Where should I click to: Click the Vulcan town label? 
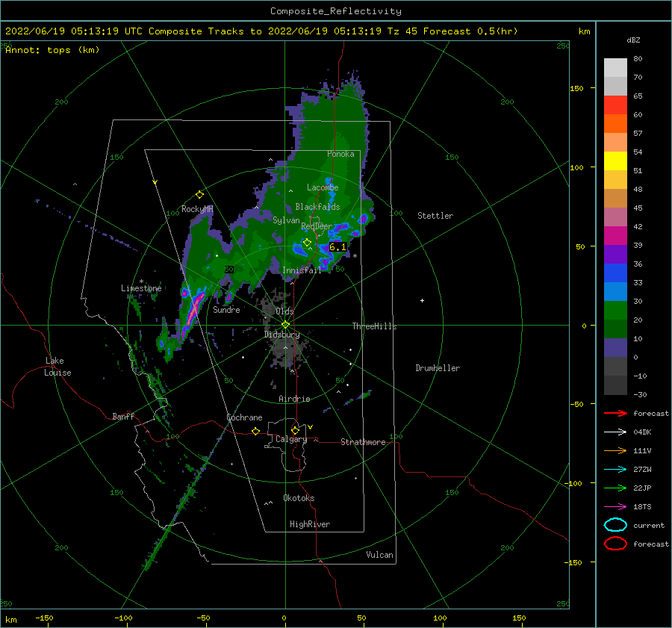point(380,555)
